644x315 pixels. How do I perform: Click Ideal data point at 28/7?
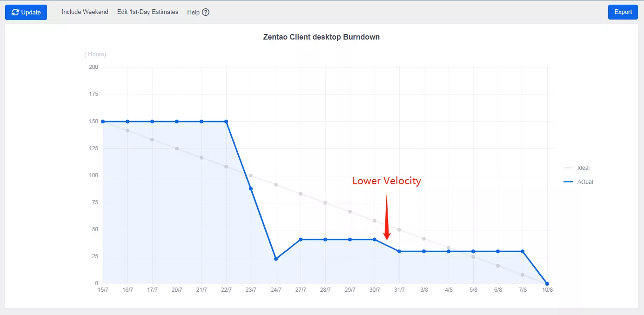[325, 202]
